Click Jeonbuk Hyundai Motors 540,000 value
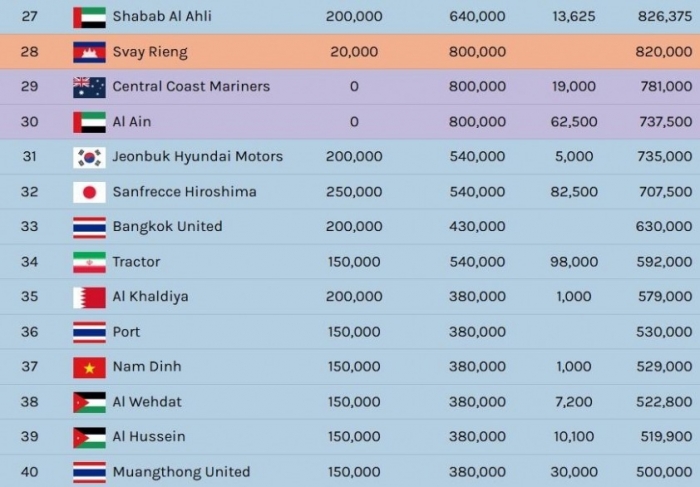Viewport: 700px width, 487px height. [x=477, y=156]
